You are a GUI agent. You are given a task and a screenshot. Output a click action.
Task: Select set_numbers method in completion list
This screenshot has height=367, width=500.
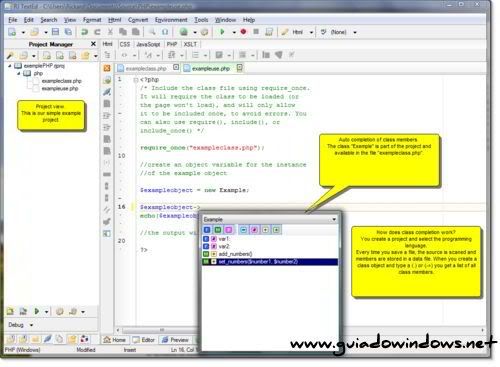pyautogui.click(x=270, y=262)
